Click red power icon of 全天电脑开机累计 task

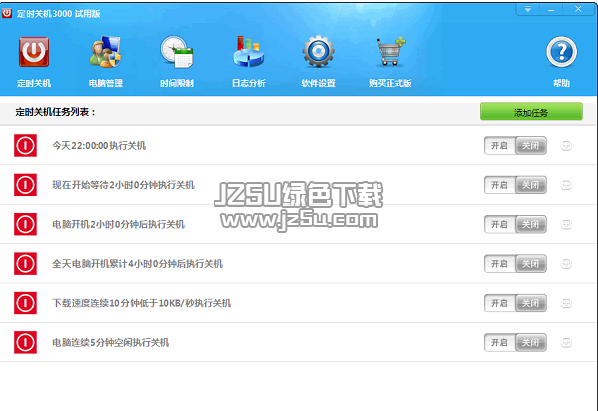26,263
